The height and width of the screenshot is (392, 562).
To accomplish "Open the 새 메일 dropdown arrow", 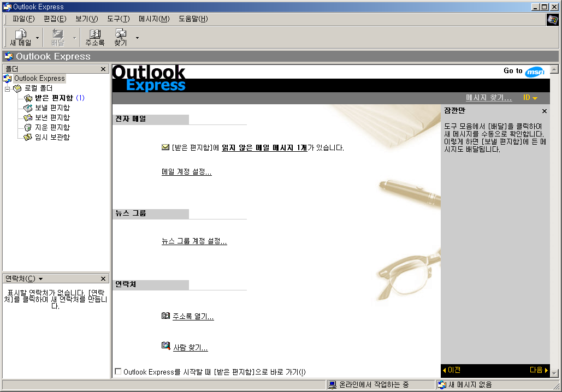I will click(37, 38).
